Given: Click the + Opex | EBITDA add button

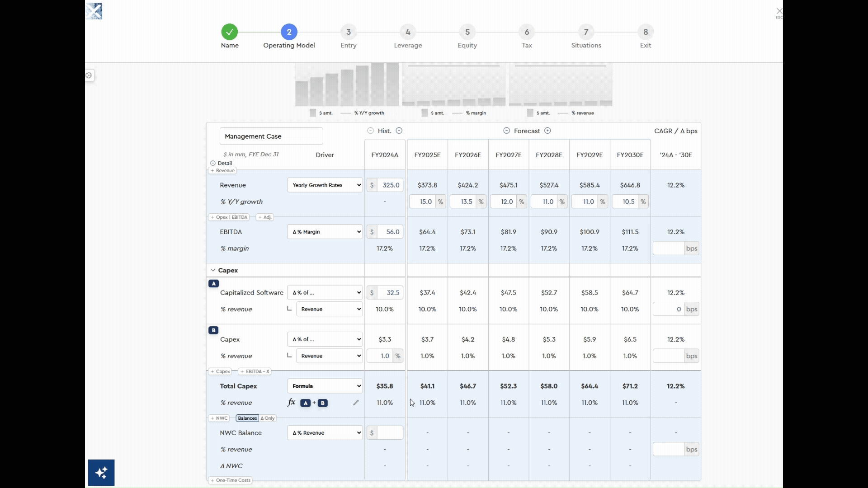Looking at the screenshot, I should click(229, 217).
